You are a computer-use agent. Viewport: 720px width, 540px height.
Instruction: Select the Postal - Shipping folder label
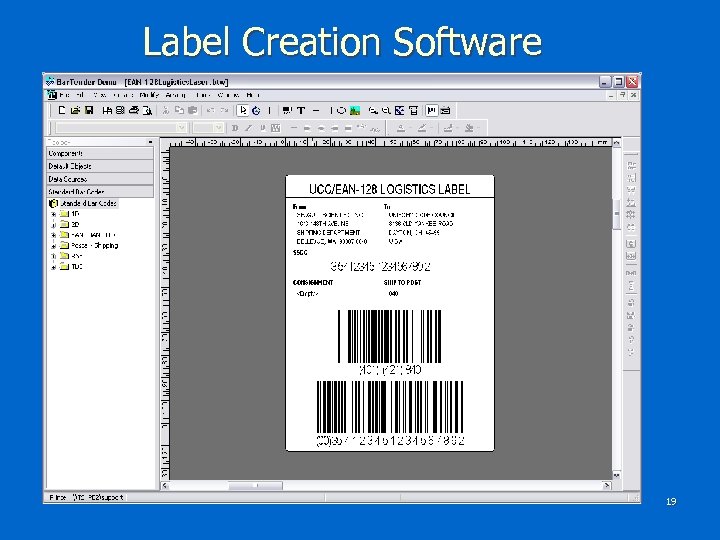tap(95, 246)
